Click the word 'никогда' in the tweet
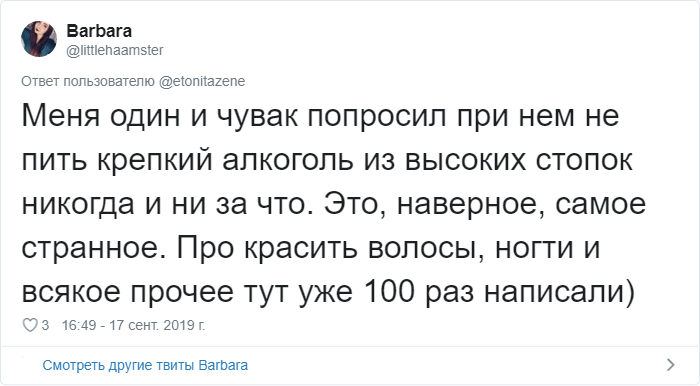 pyautogui.click(x=78, y=203)
